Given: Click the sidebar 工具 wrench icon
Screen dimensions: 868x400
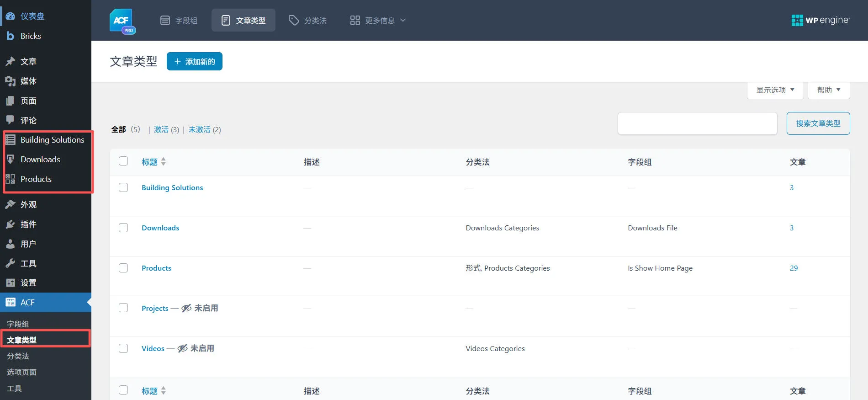Looking at the screenshot, I should coord(11,263).
